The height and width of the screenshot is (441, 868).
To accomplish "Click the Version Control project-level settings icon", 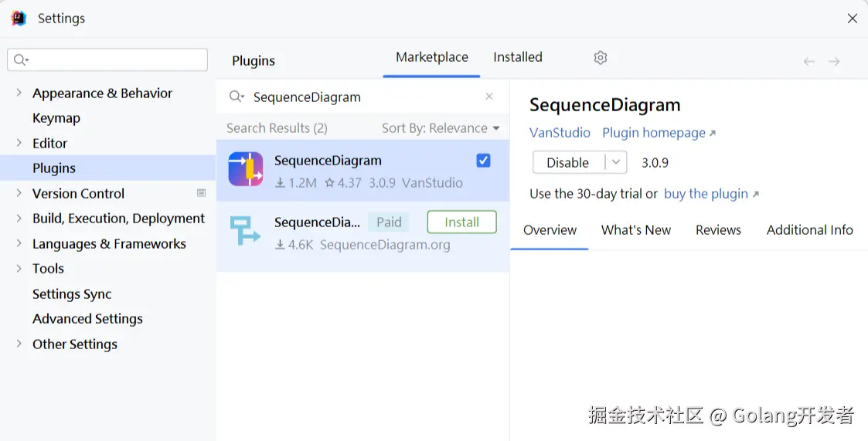I will tap(202, 193).
